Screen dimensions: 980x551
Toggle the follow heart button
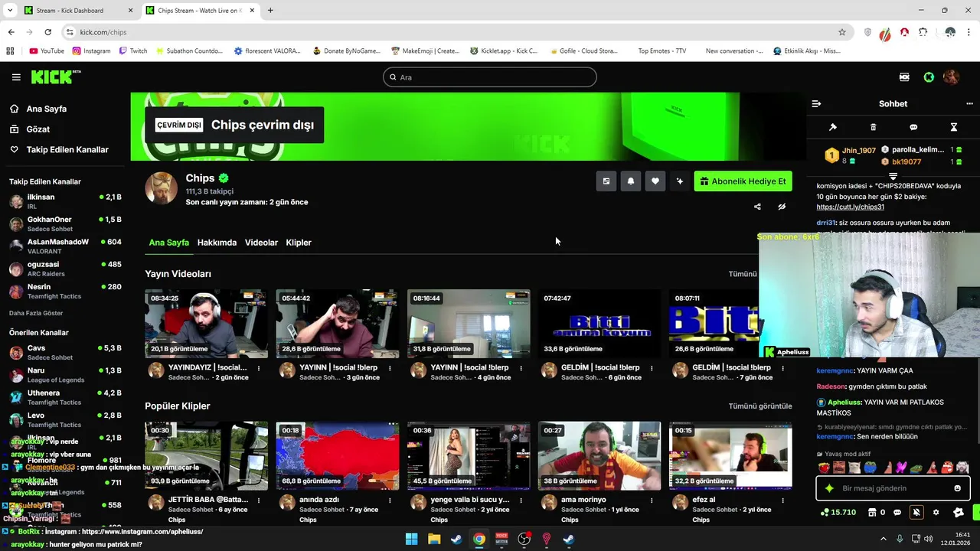tap(655, 181)
